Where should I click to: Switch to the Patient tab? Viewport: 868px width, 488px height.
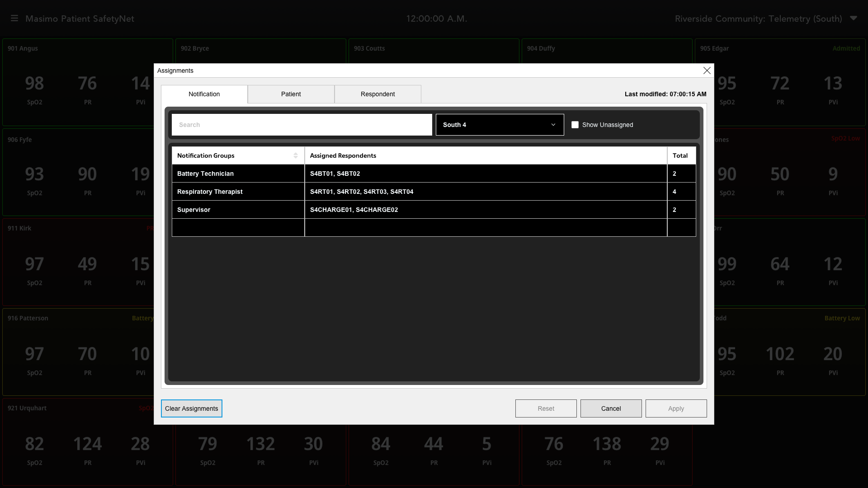coord(291,94)
